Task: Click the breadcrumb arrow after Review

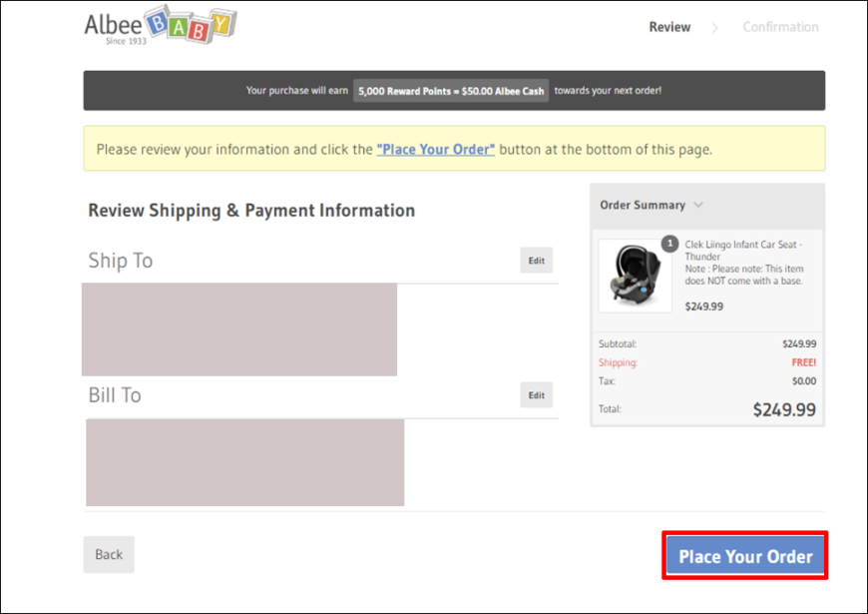Action: (714, 28)
